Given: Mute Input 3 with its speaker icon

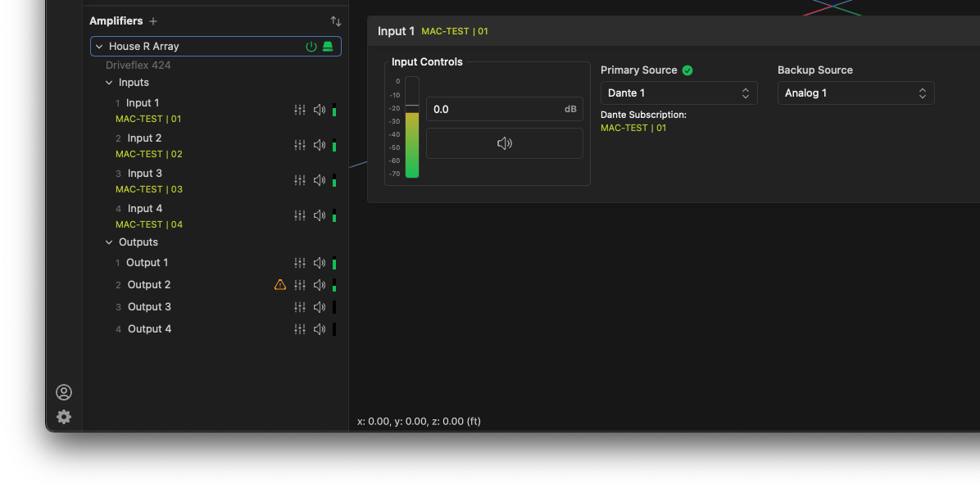Looking at the screenshot, I should [x=319, y=180].
